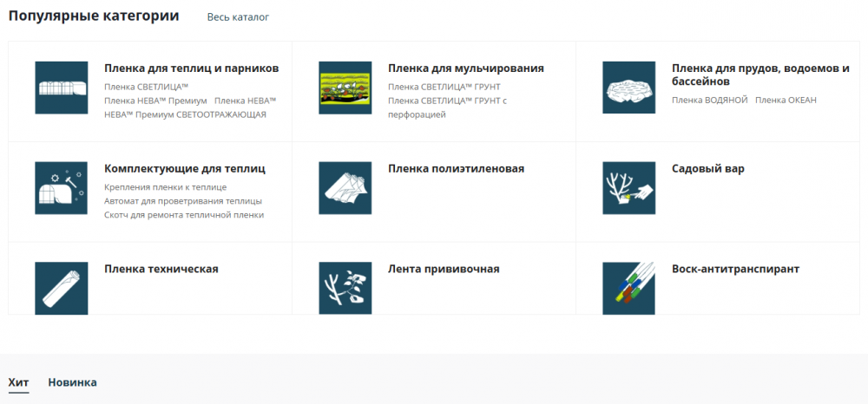Go to Крепления пленки к теплице
868x404 pixels.
click(x=165, y=187)
